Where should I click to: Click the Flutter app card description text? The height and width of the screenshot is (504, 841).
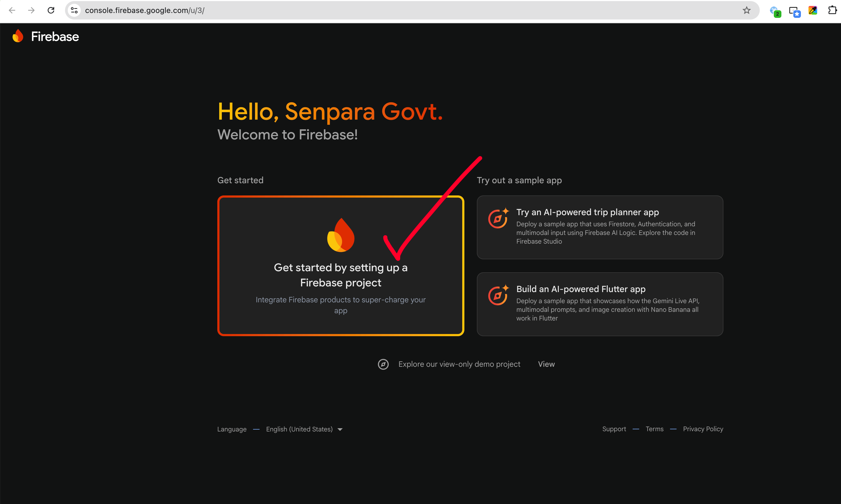pyautogui.click(x=607, y=309)
